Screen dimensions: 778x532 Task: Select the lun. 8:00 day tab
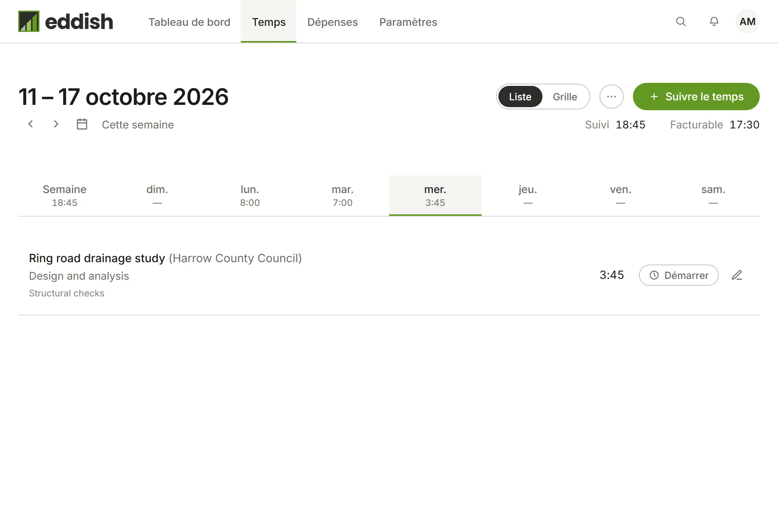click(250, 195)
